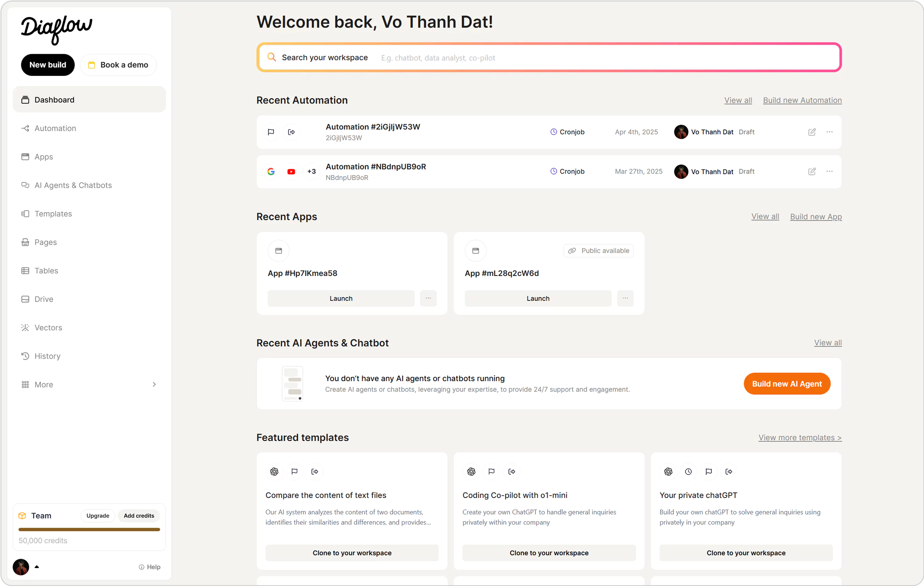924x586 pixels.
Task: Open the History icon
Action: pos(25,356)
